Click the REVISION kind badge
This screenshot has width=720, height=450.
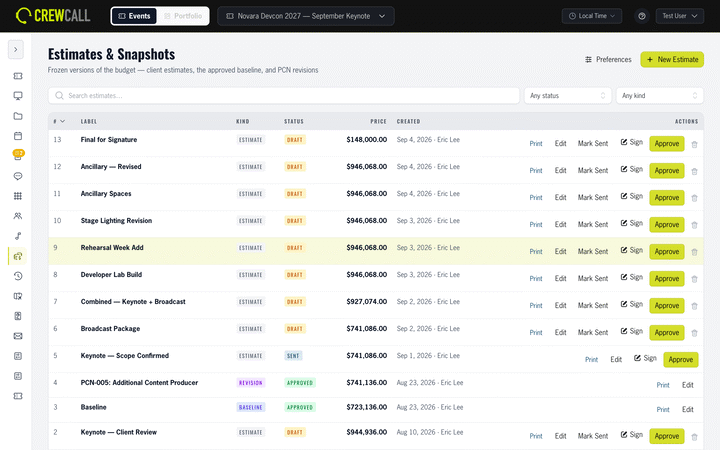point(251,383)
